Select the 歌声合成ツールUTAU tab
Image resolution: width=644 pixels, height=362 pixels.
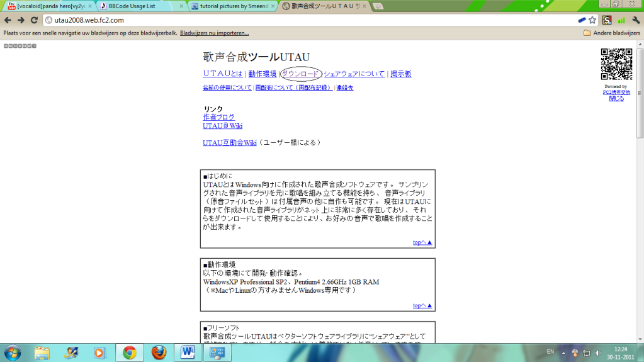tap(324, 6)
